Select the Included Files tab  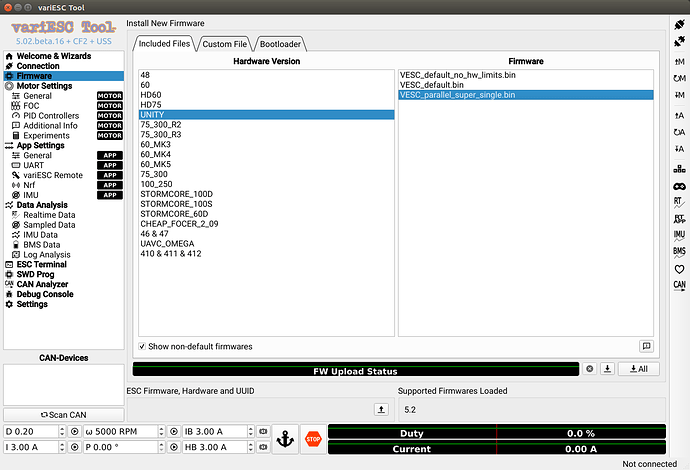[164, 44]
